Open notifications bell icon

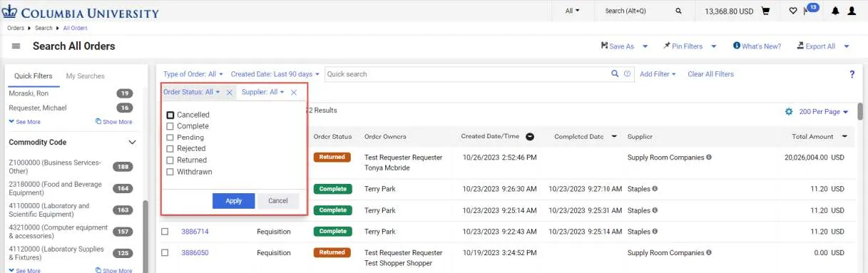tap(834, 11)
